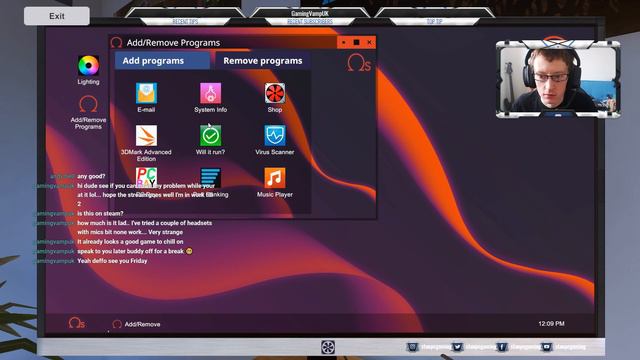The image size is (640, 360).
Task: Click the Recent Subscribers overlay label
Action: [310, 21]
